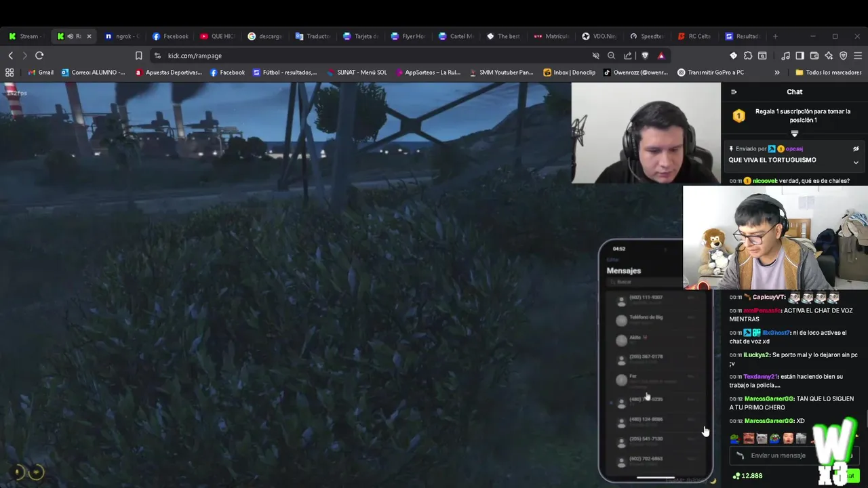Screen dimensions: 868x488
Task: Click the diamond extension icon in toolbar
Action: point(733,56)
